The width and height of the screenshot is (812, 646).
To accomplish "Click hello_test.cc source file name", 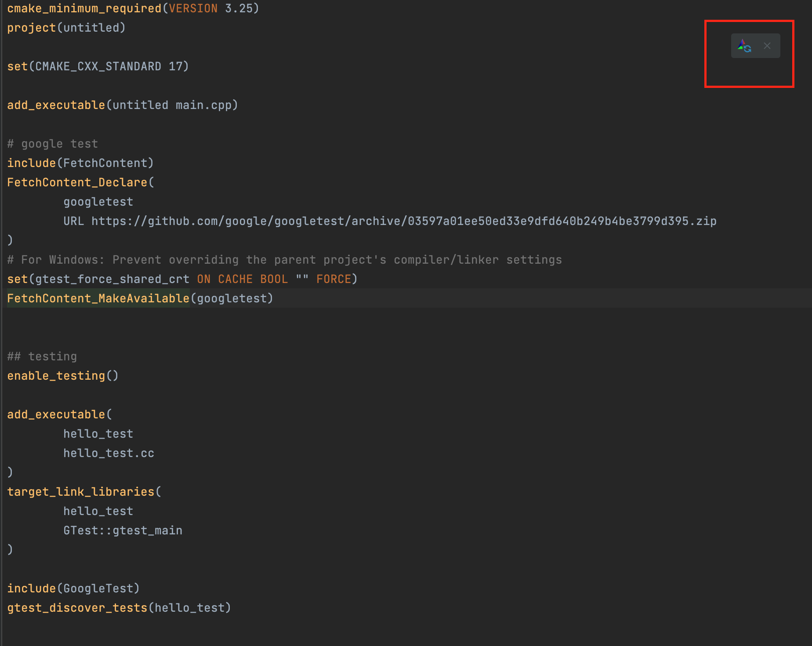I will (x=109, y=453).
